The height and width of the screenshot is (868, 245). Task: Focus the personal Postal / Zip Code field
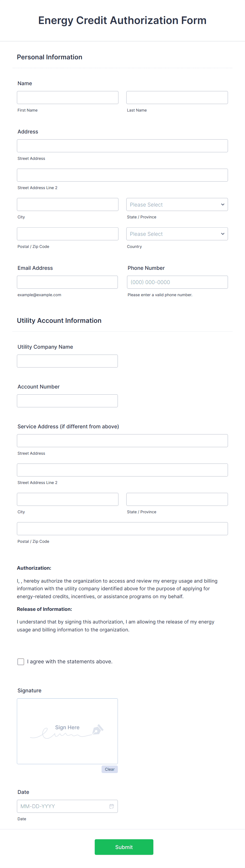click(68, 234)
